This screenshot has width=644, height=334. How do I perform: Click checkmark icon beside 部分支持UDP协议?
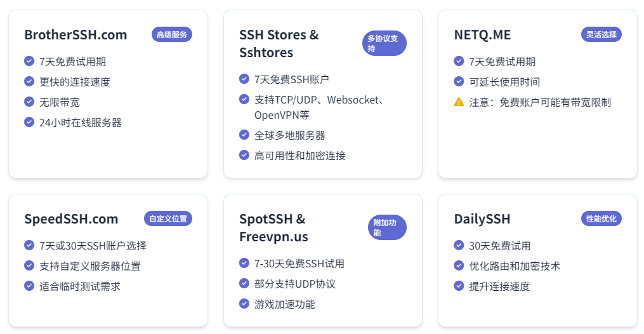coord(244,283)
